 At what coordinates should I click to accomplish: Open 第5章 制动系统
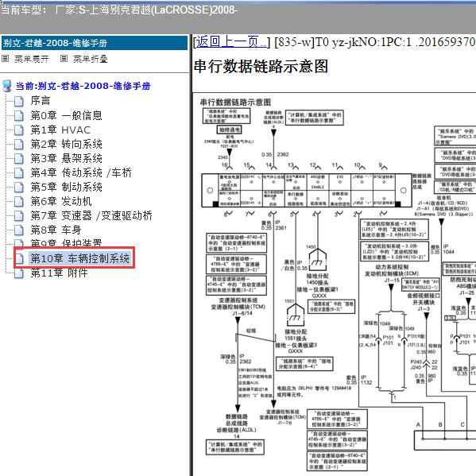pos(66,187)
